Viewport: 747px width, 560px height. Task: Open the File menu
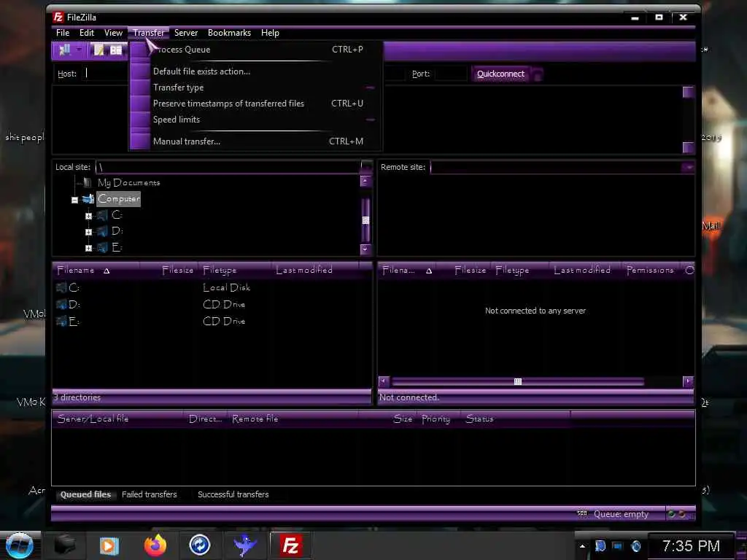coord(63,33)
